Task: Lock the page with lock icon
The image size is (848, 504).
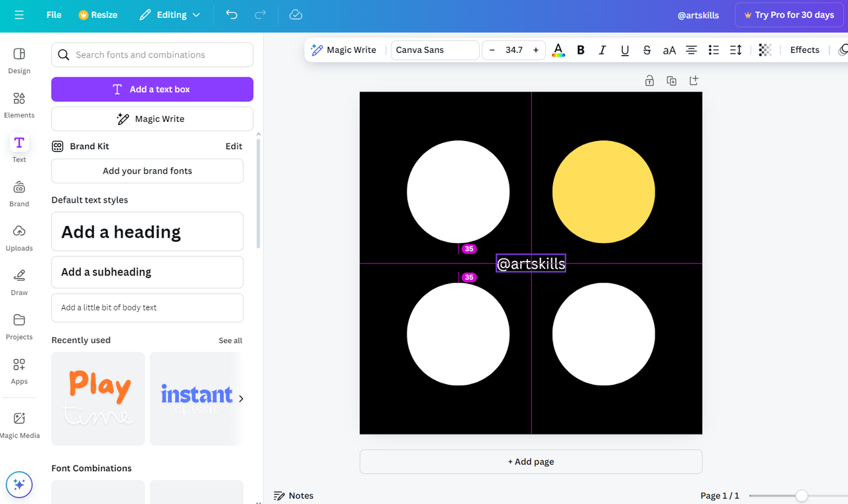Action: (649, 81)
